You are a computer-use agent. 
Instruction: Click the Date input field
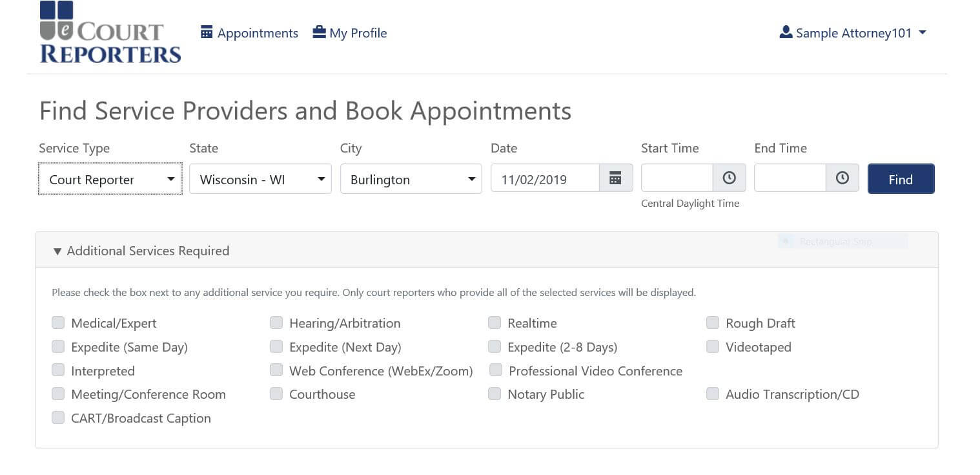[545, 179]
